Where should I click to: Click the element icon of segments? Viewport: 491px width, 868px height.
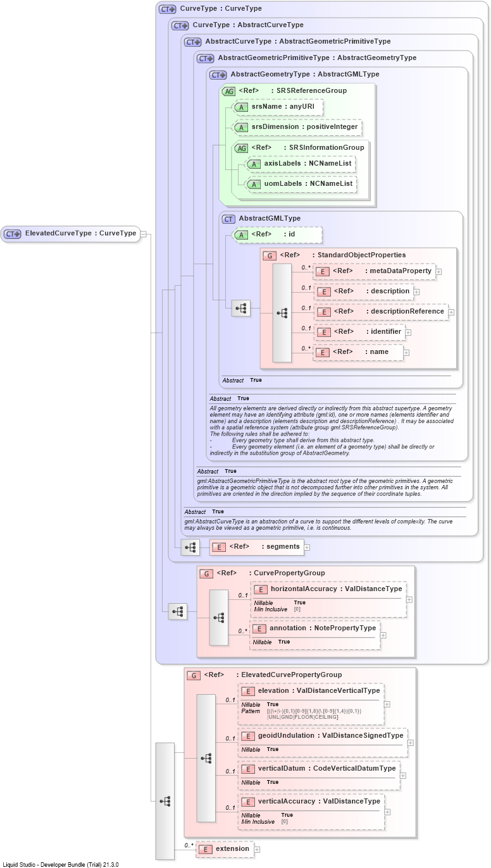click(219, 547)
